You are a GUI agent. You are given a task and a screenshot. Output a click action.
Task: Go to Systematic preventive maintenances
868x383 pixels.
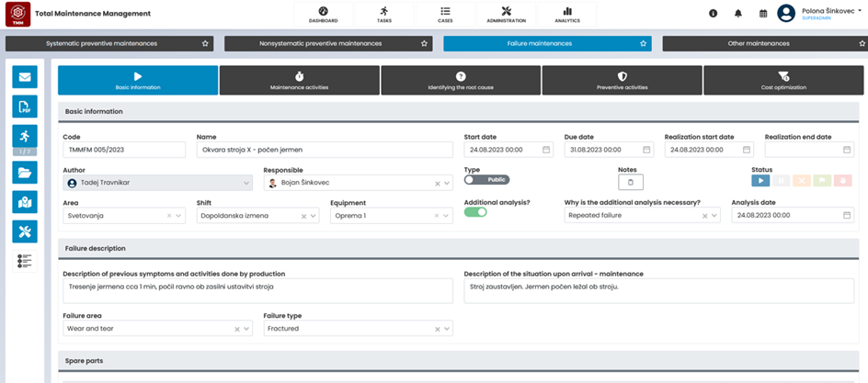(x=101, y=43)
